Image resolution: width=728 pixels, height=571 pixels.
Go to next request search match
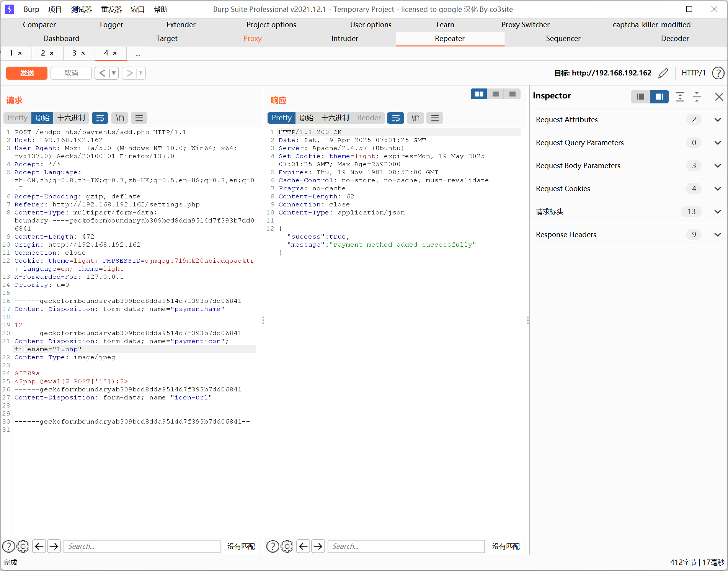54,546
